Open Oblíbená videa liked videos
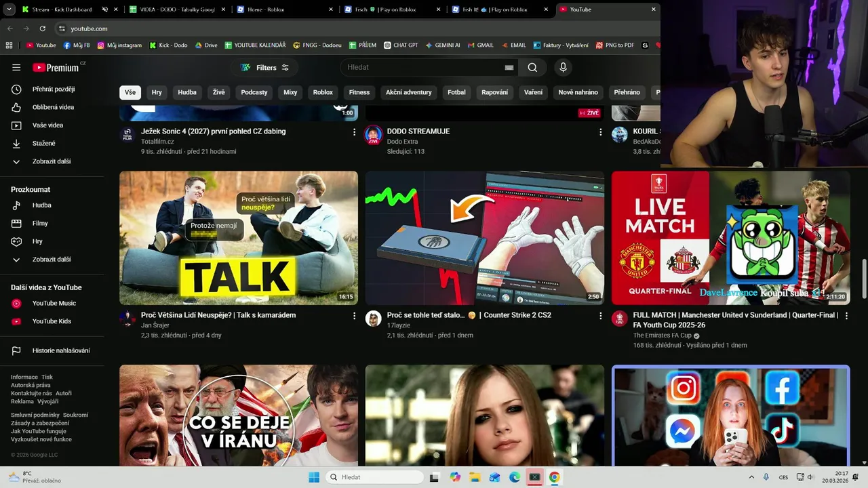Screen dimensions: 868x488 52,107
